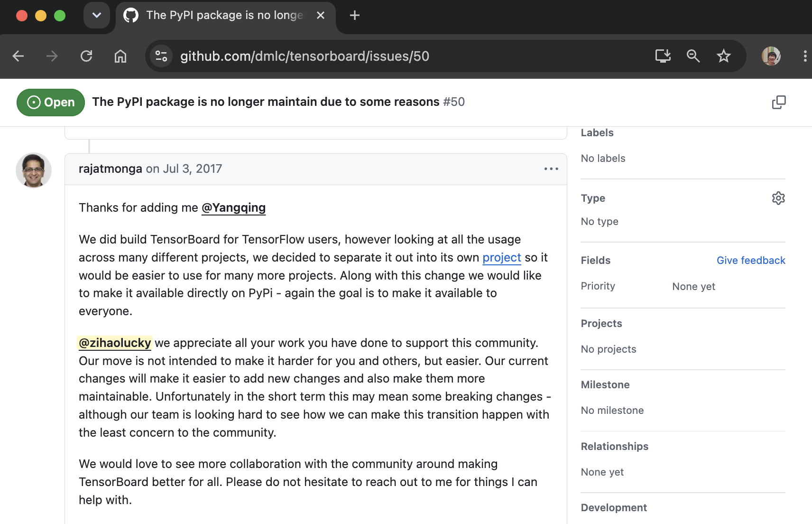Bookmark this page with the star icon
Viewport: 812px width, 524px height.
724,56
